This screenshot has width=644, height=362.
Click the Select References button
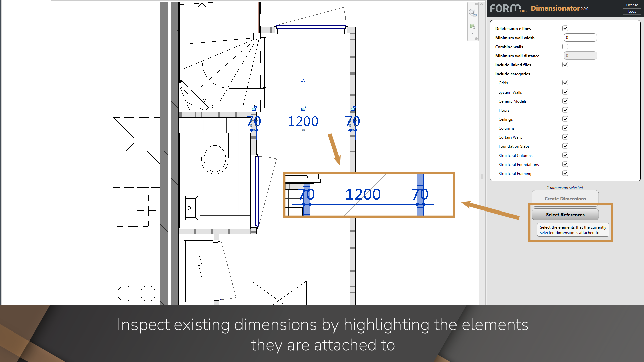(565, 215)
